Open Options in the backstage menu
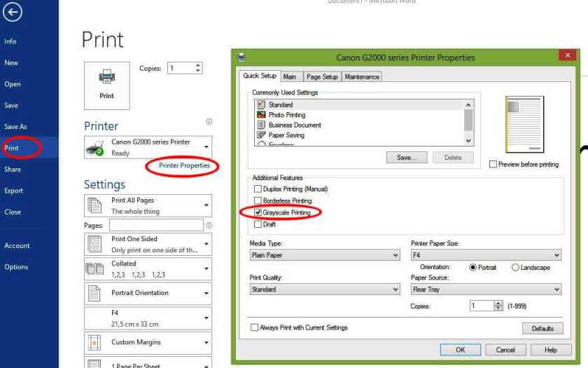 point(16,267)
